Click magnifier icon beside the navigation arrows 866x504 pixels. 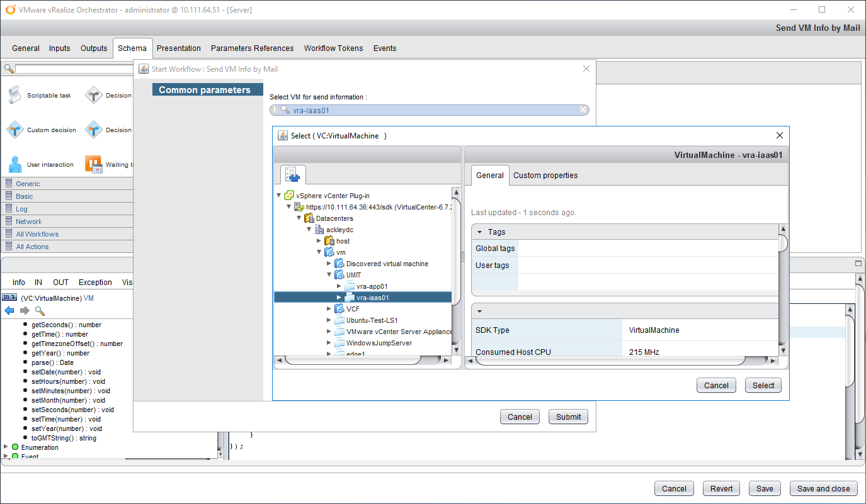40,311
